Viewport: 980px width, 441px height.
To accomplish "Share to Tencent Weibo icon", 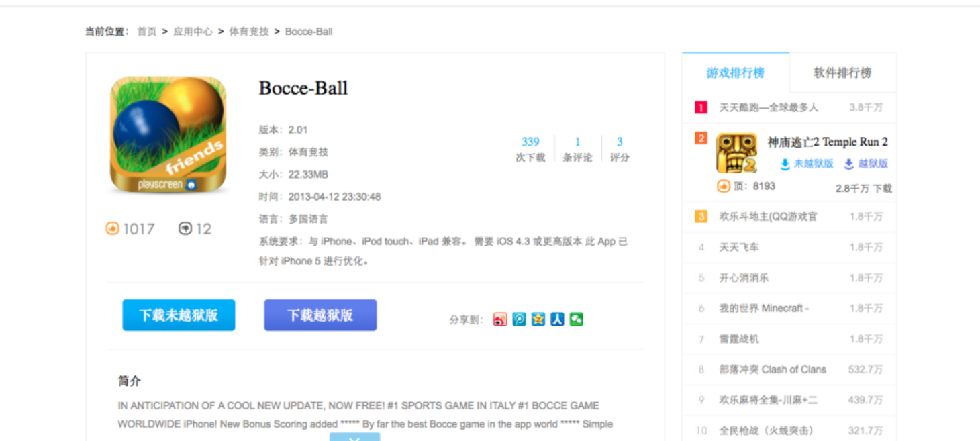I will pyautogui.click(x=519, y=320).
